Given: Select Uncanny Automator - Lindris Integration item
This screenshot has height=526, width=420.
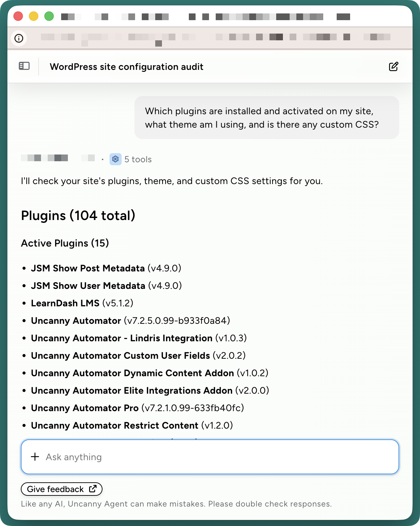Looking at the screenshot, I should [139, 338].
